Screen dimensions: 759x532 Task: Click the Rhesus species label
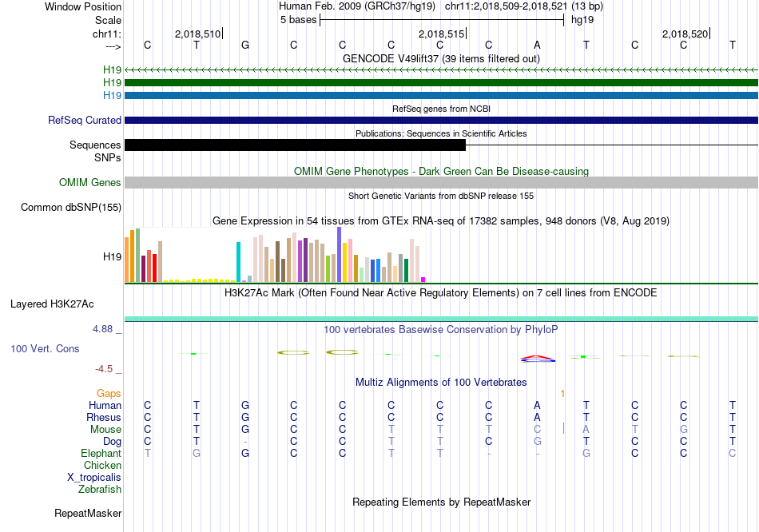point(104,417)
